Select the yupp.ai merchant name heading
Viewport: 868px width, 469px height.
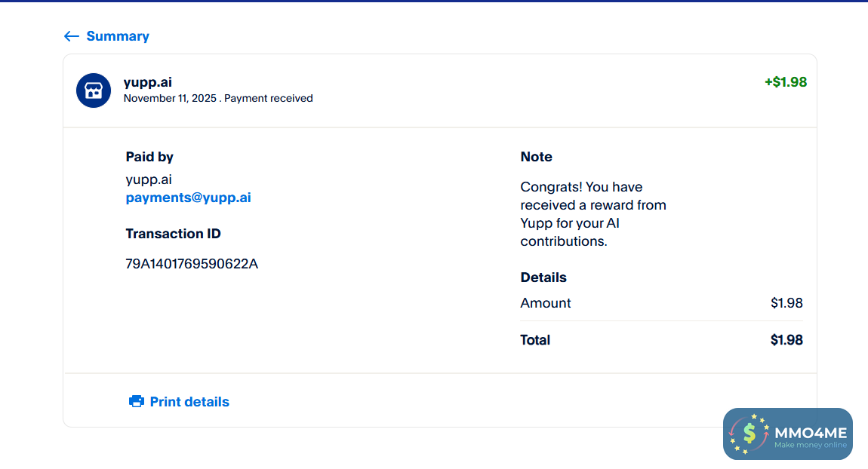coord(148,82)
